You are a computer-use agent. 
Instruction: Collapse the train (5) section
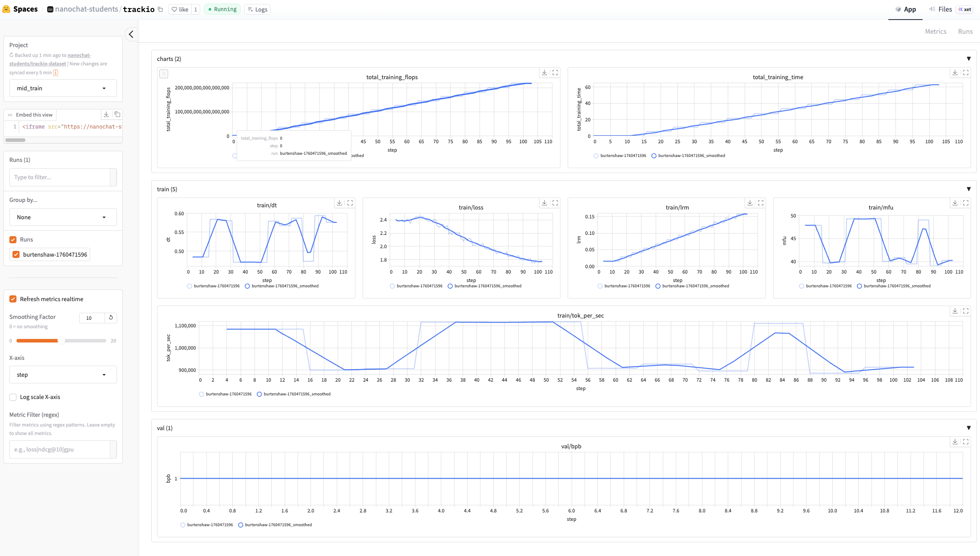click(x=968, y=189)
